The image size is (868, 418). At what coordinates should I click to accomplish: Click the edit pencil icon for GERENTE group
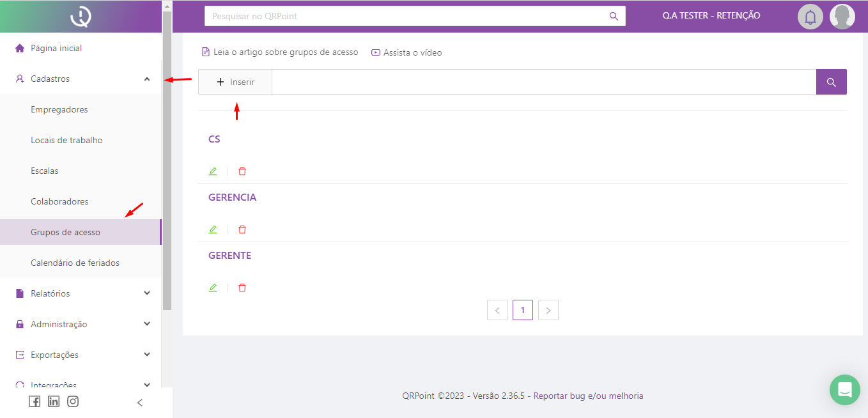tap(213, 288)
